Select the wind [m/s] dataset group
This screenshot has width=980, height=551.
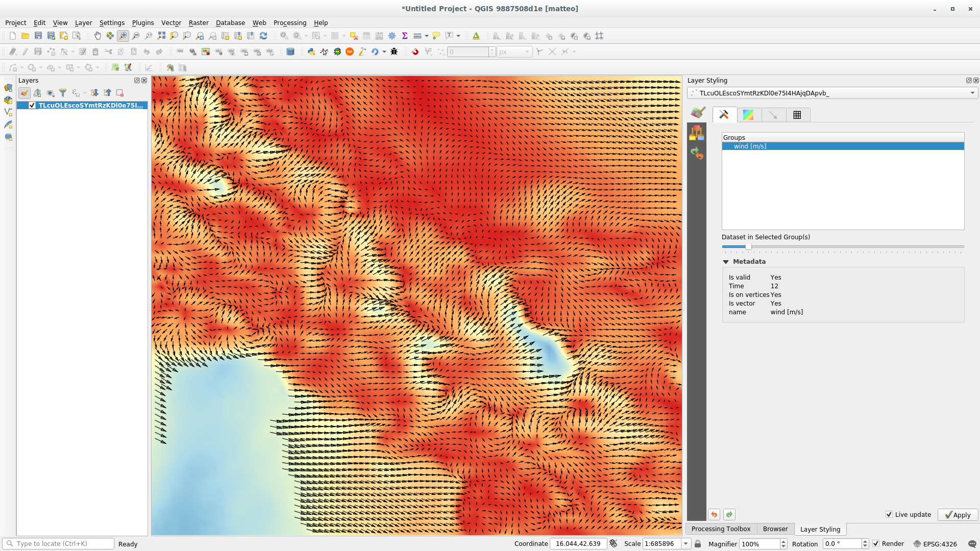click(843, 146)
